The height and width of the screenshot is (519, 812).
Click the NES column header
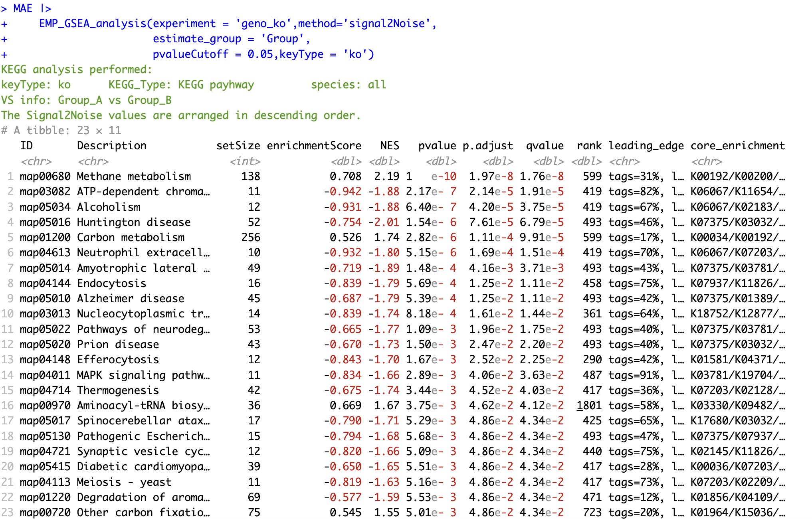(x=390, y=146)
